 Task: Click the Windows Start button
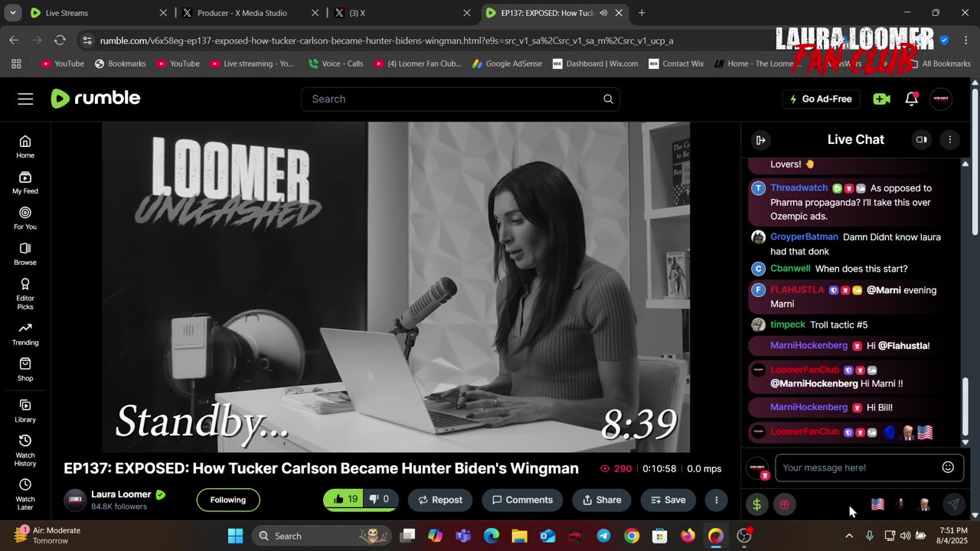click(x=235, y=536)
